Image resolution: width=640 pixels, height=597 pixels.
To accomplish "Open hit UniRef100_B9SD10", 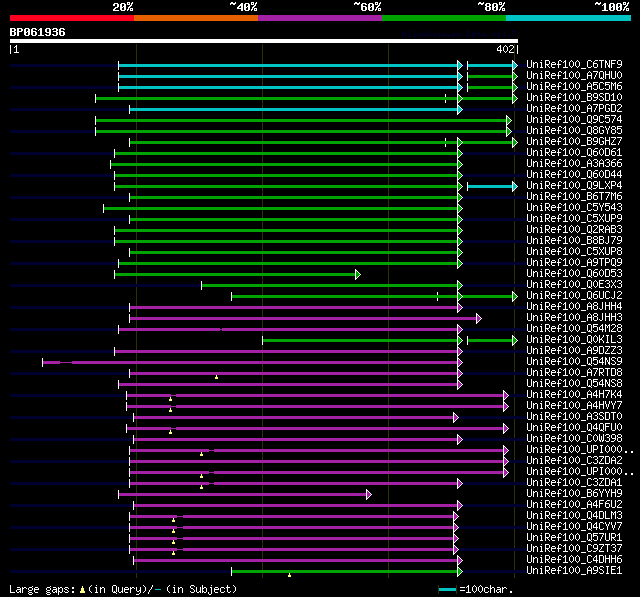I will point(574,98).
